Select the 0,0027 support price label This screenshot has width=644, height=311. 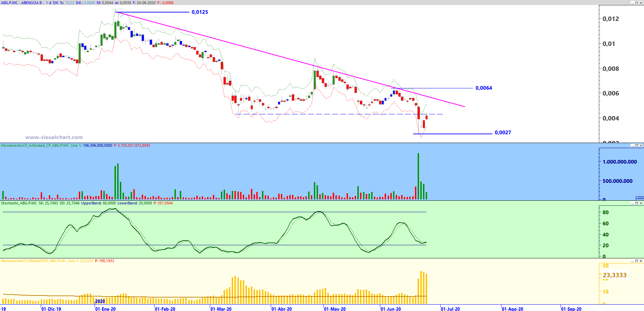point(503,133)
